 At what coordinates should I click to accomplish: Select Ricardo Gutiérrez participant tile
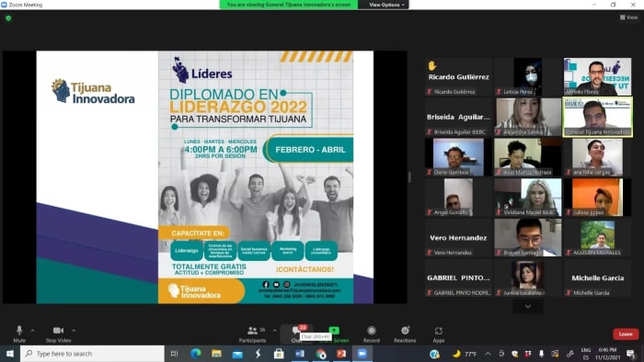[x=459, y=76]
